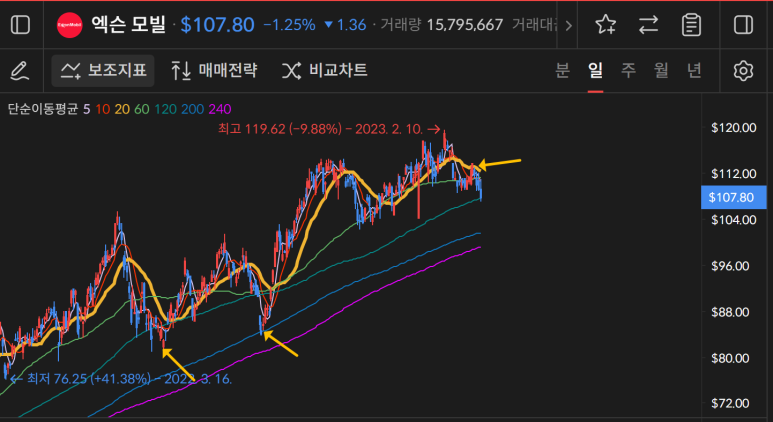The width and height of the screenshot is (773, 422).
Task: Select 일 daily timeframe tab
Action: click(x=595, y=70)
